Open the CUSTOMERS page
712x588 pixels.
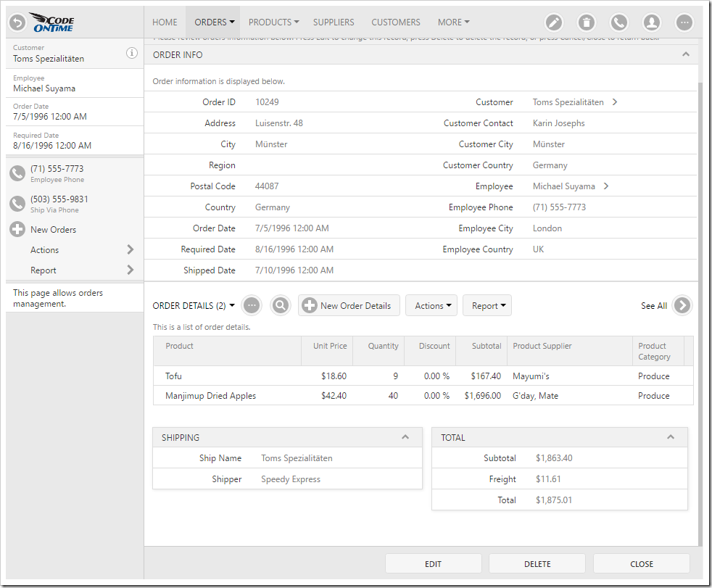pos(396,22)
